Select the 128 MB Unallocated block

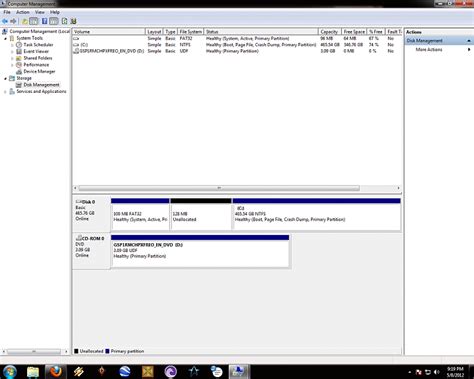pyautogui.click(x=201, y=214)
